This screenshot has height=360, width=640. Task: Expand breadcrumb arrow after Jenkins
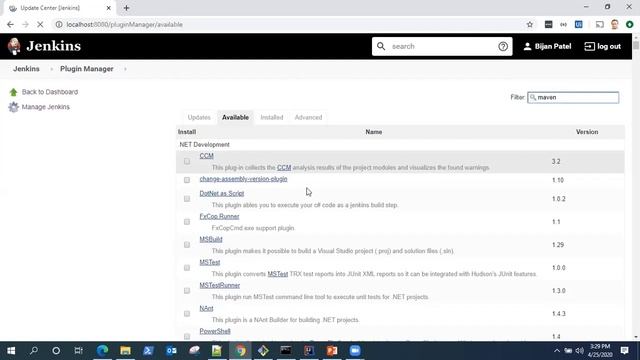tap(51, 69)
